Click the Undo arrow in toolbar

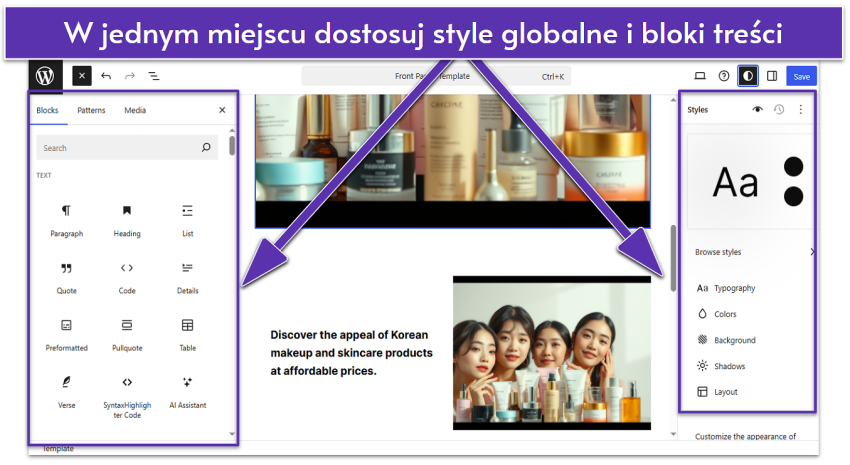point(106,76)
